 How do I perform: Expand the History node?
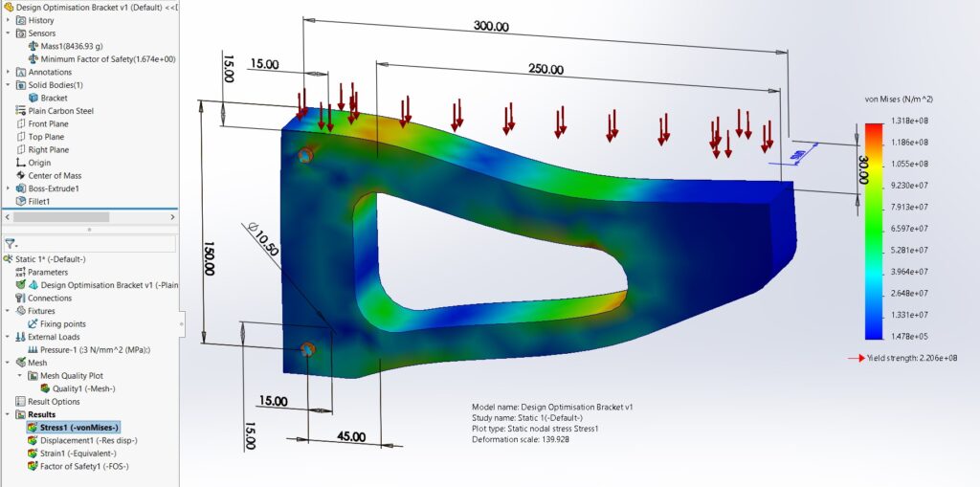(8, 20)
